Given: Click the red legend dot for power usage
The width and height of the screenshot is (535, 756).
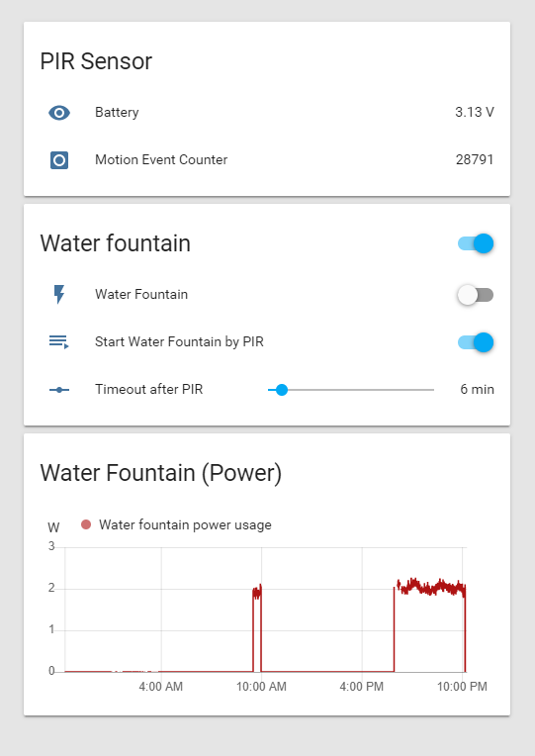Looking at the screenshot, I should [x=86, y=524].
